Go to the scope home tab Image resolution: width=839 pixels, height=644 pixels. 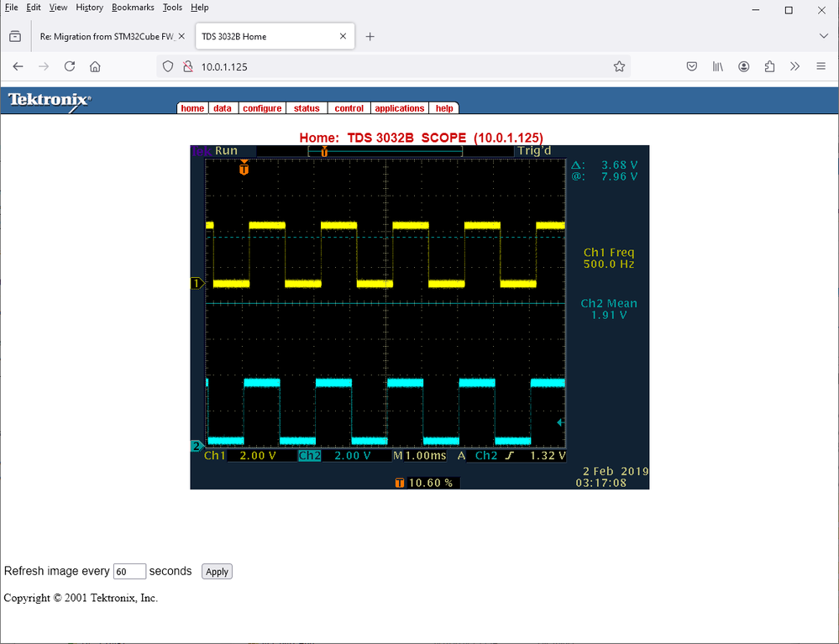pos(192,108)
